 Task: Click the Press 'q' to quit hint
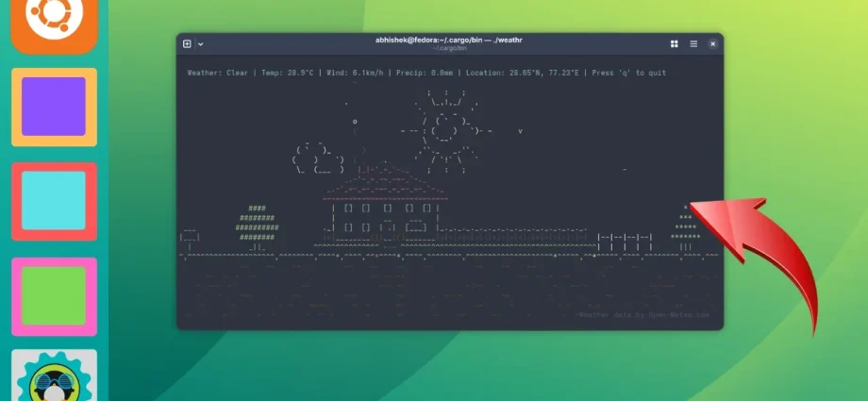click(629, 73)
